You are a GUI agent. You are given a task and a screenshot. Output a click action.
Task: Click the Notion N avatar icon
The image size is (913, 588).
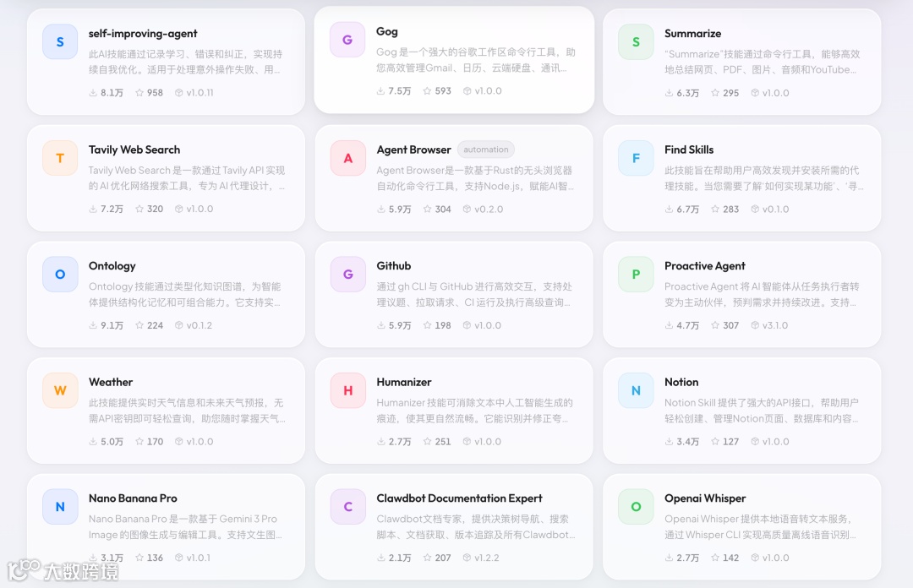[636, 390]
